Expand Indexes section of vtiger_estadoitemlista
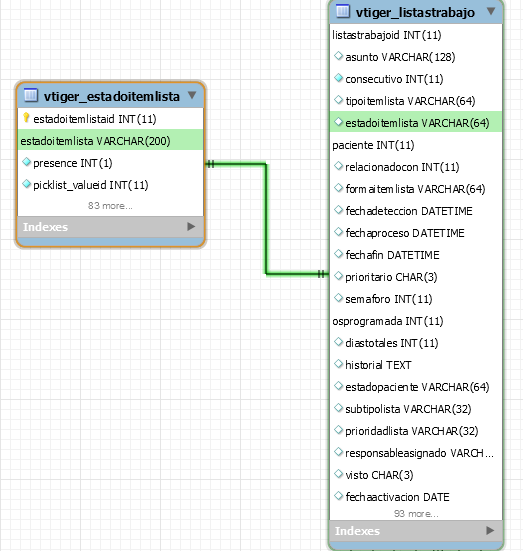Viewport: 523px width, 551px height. pyautogui.click(x=191, y=227)
